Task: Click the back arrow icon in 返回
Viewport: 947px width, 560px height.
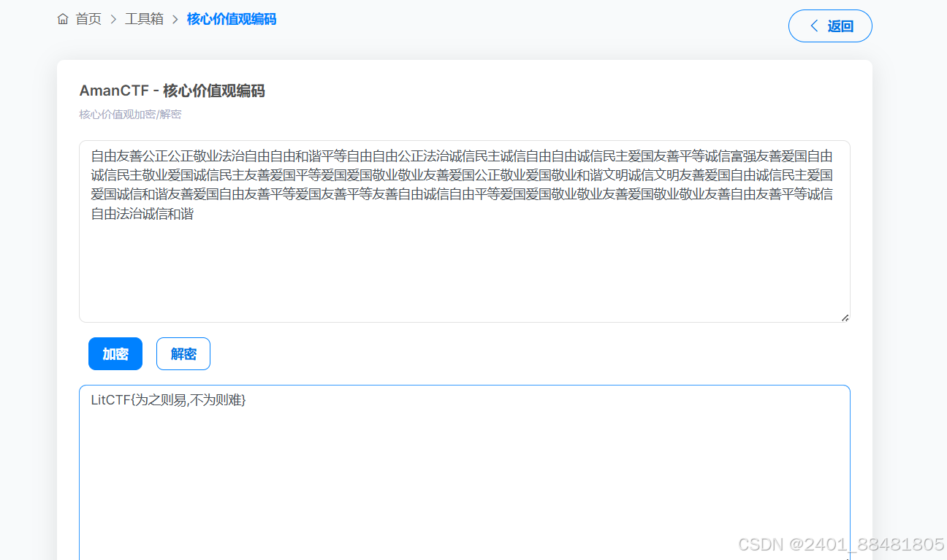Action: [x=814, y=26]
